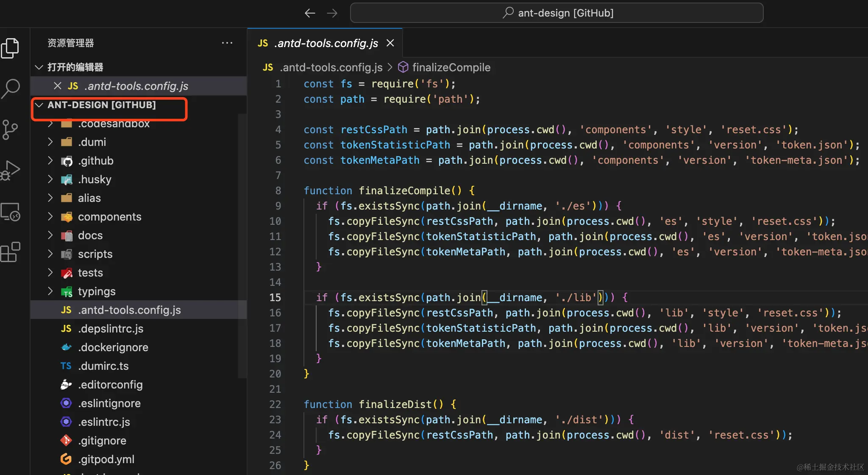Screen dimensions: 868x475
Task: Open .dumirc.ts file in explorer
Action: click(x=103, y=366)
